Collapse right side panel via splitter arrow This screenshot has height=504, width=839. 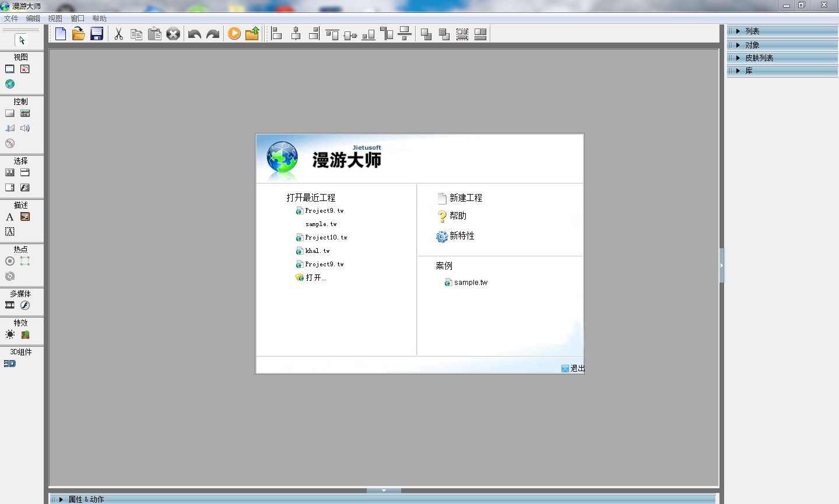coord(722,265)
